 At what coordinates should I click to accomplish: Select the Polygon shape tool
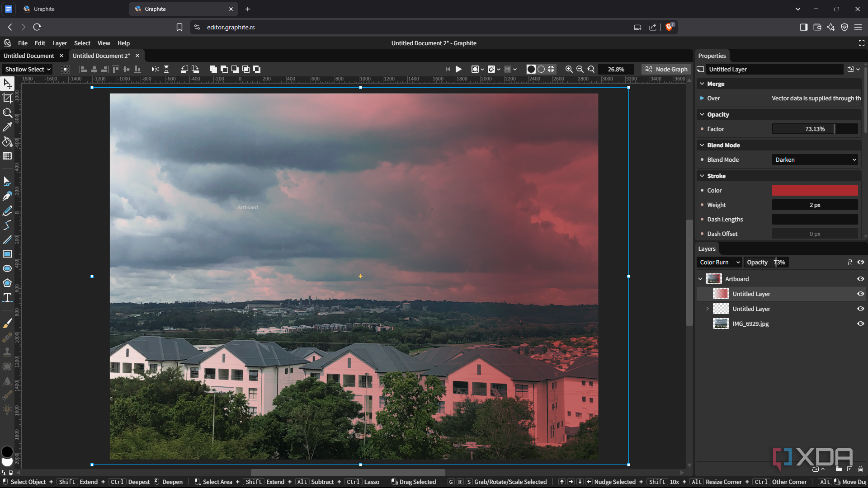coord(7,283)
